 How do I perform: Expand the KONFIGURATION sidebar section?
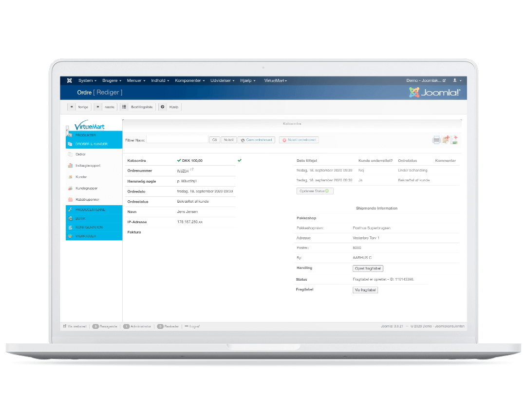(x=89, y=228)
